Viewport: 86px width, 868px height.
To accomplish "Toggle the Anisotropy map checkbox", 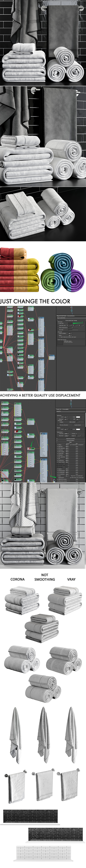I will click(x=57, y=450).
